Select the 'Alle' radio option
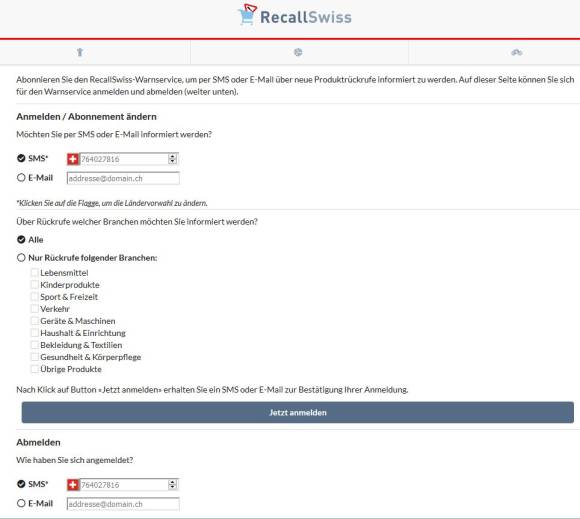The width and height of the screenshot is (580, 519). pos(21,239)
